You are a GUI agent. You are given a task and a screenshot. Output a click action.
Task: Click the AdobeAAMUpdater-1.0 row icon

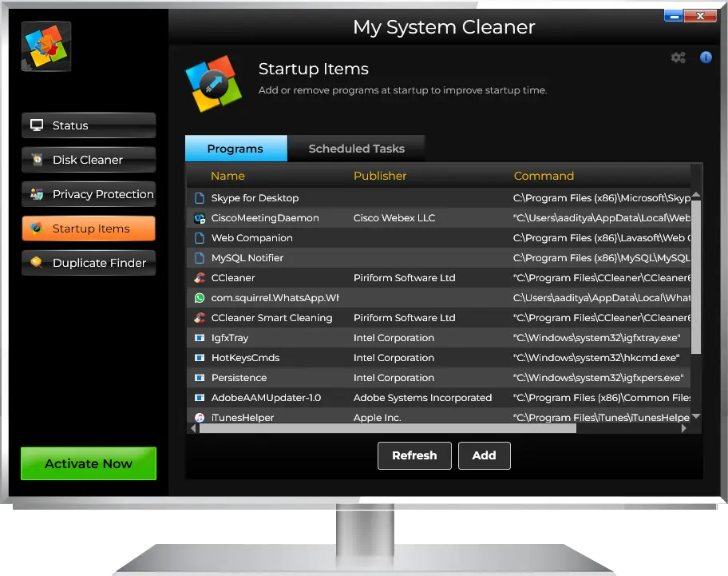200,398
